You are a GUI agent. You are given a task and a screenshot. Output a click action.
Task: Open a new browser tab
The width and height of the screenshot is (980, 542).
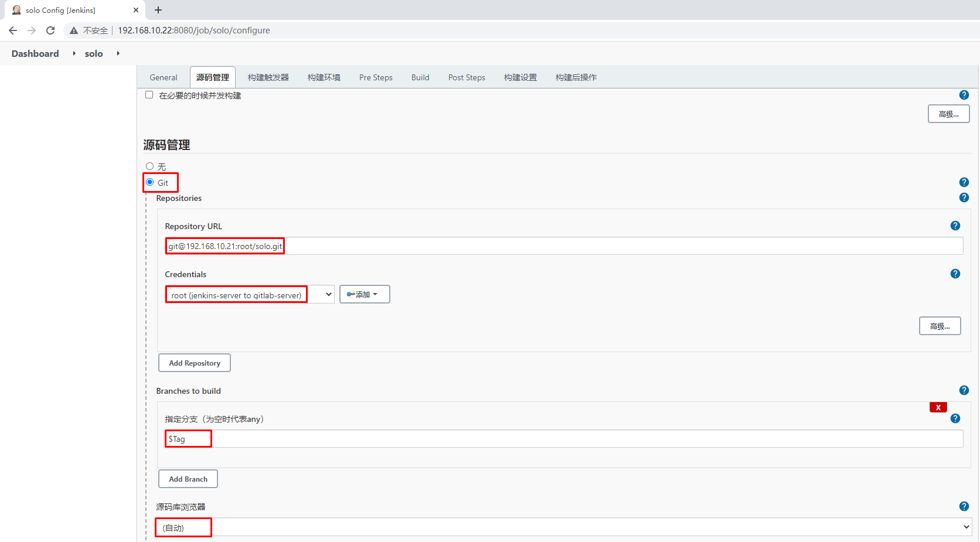pos(158,10)
